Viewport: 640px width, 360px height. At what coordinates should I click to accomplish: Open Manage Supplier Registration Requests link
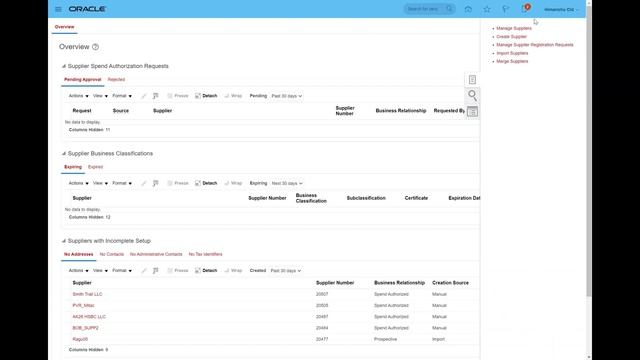[535, 45]
